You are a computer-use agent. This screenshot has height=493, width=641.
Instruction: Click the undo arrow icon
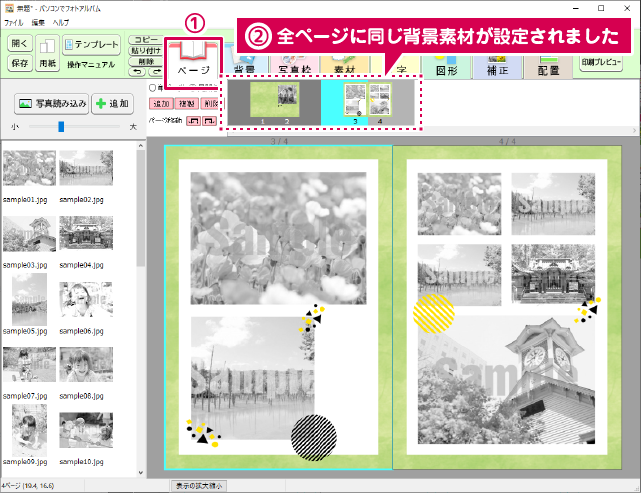point(138,72)
